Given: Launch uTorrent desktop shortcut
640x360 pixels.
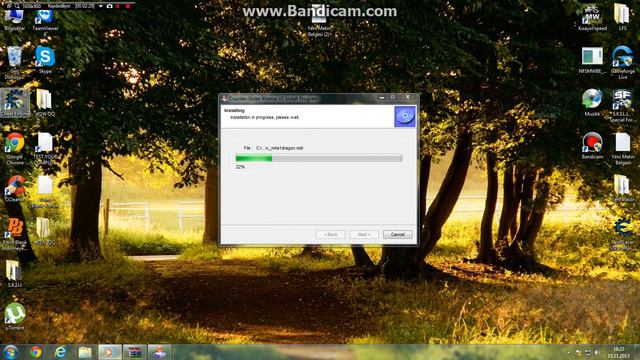Looking at the screenshot, I should tap(15, 316).
